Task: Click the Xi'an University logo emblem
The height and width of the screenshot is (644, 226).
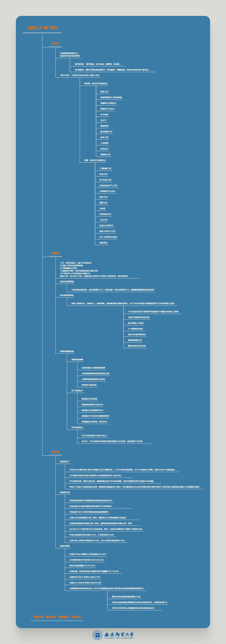Action: 97,635
